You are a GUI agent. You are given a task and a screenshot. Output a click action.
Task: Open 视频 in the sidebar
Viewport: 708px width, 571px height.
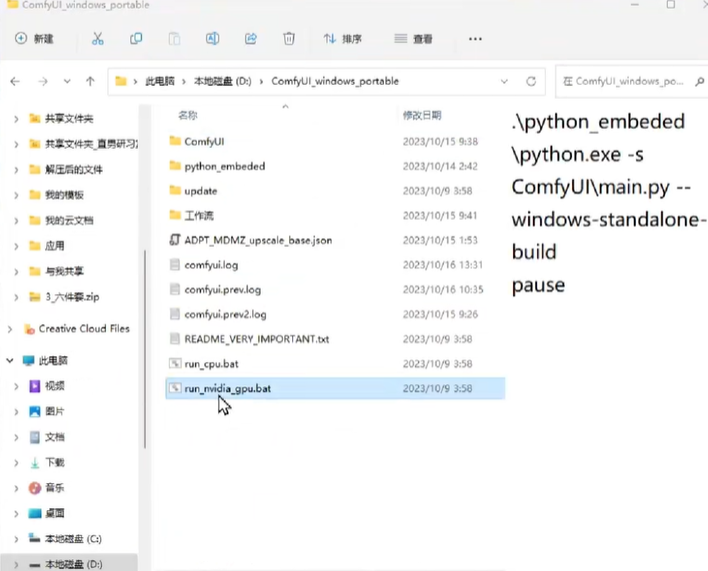(55, 386)
